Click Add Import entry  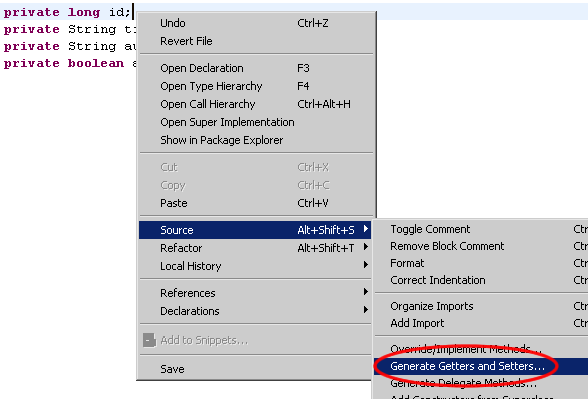[x=481, y=323]
